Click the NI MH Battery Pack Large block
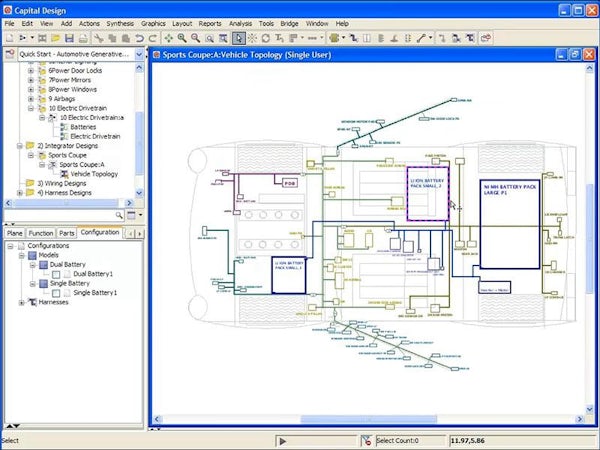Image resolution: width=600 pixels, height=450 pixels. pos(509,215)
